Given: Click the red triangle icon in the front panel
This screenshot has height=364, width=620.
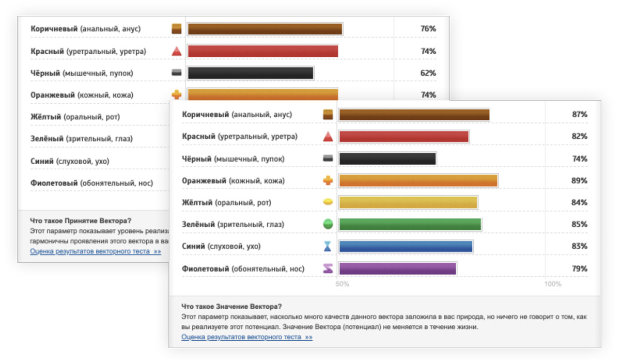Looking at the screenshot, I should point(328,137).
